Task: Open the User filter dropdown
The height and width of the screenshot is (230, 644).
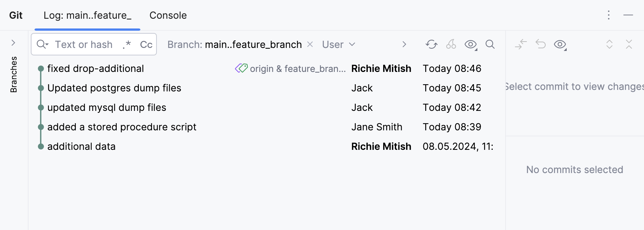Action: click(339, 45)
